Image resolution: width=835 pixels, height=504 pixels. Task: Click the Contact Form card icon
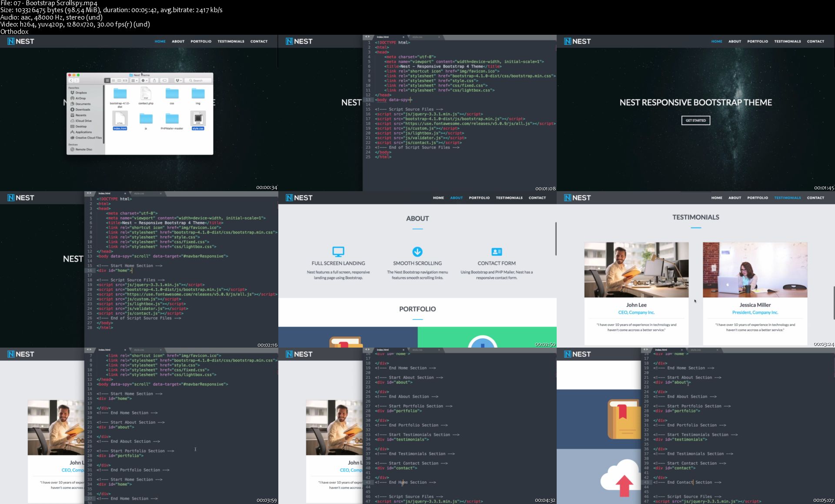(x=496, y=252)
